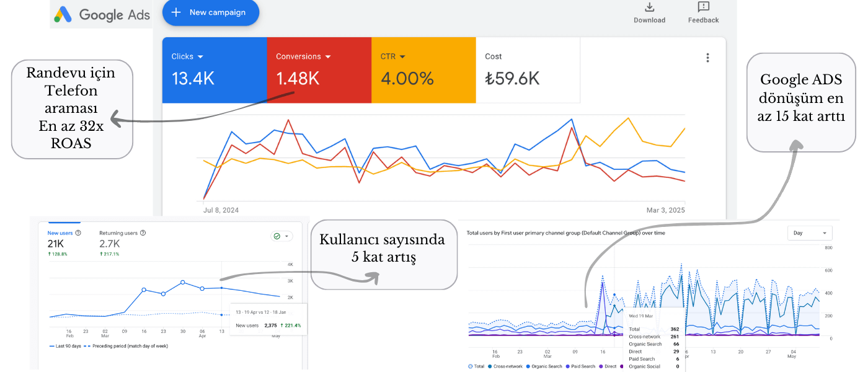Expand the Conversions metric dropdown
Image resolution: width=868 pixels, height=372 pixels.
click(x=327, y=56)
